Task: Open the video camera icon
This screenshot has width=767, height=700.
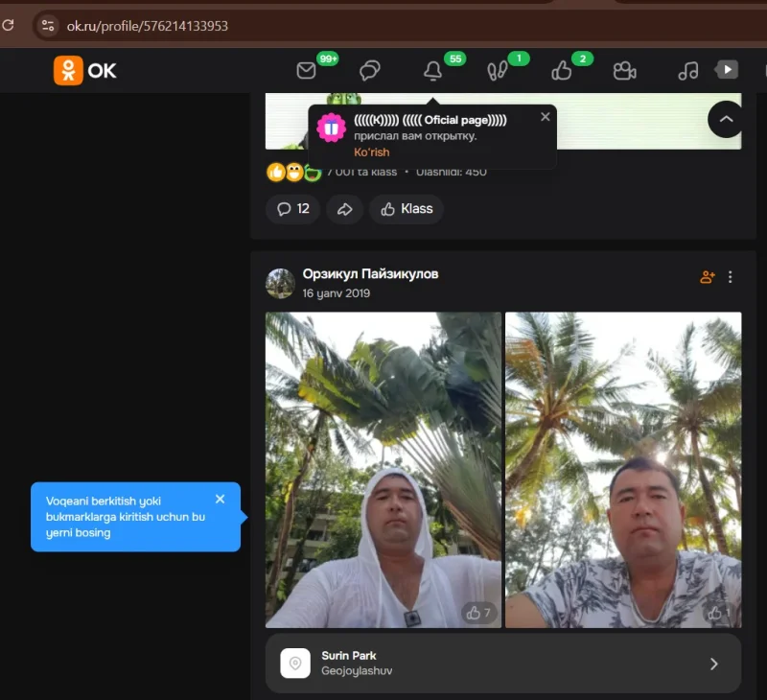Action: pos(625,70)
